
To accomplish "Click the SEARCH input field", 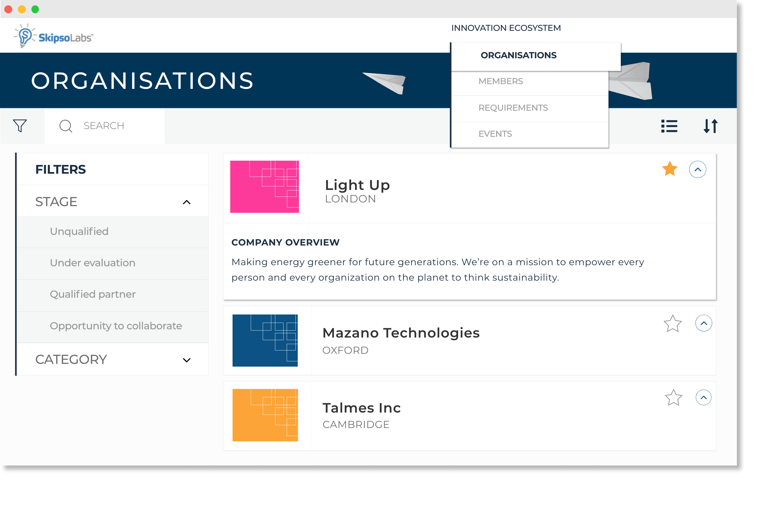I will [x=104, y=126].
